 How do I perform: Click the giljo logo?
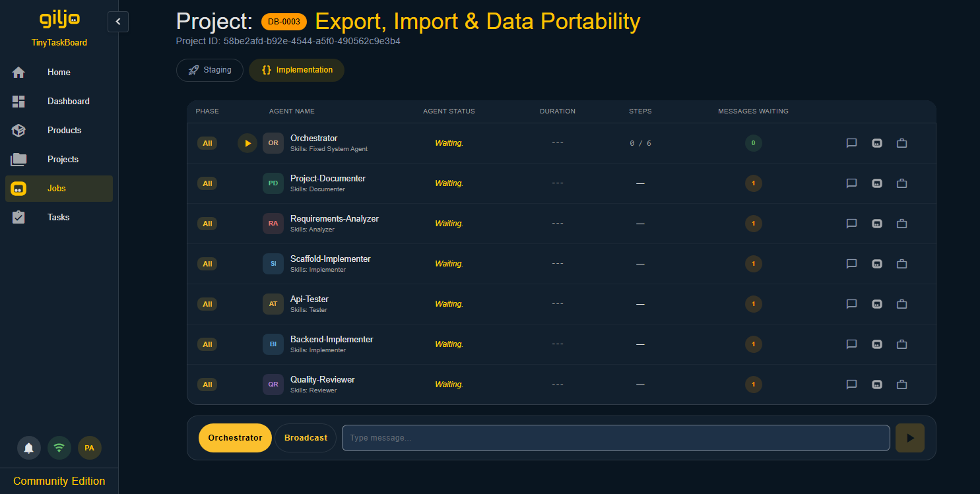(59, 20)
